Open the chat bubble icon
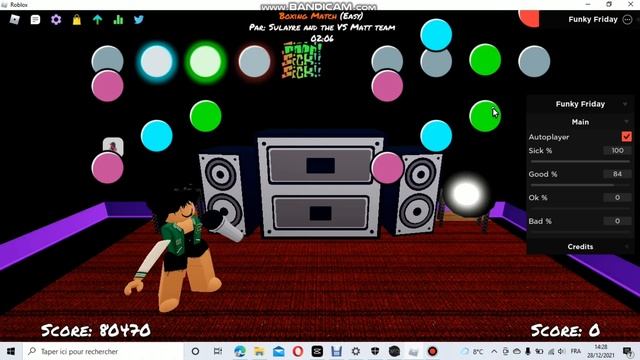Screen dimensions: 640x360 pyautogui.click(x=36, y=19)
